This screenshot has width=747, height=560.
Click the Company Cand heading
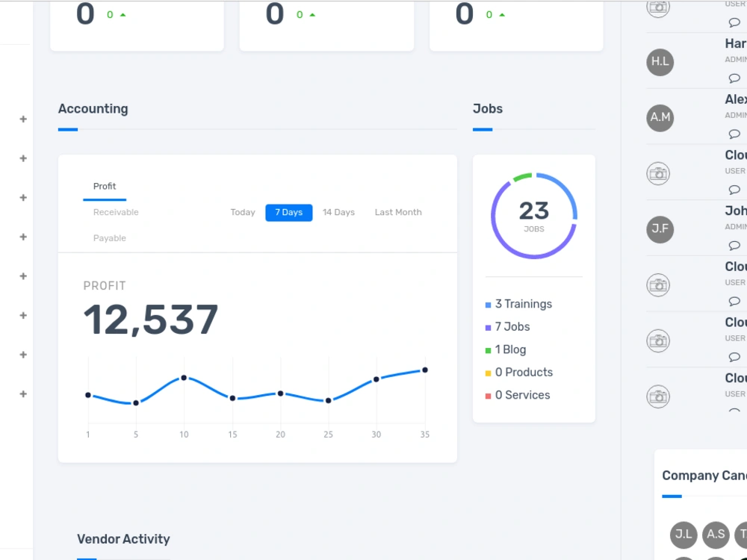(704, 476)
